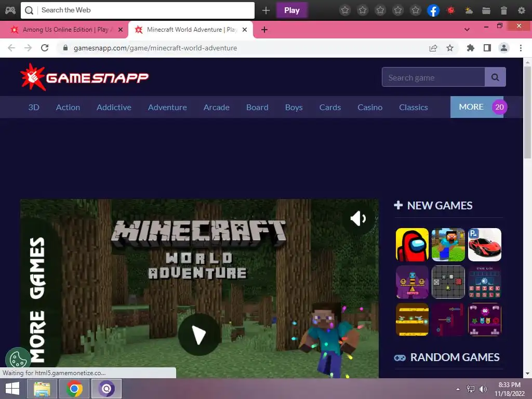Image resolution: width=532 pixels, height=399 pixels.
Task: Open the Minecraft Steve game thumbnail
Action: point(448,245)
